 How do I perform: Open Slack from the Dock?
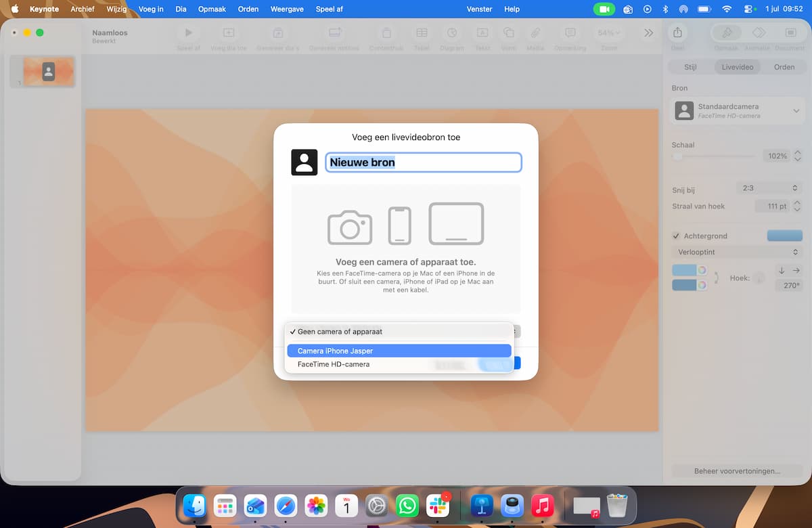point(438,506)
